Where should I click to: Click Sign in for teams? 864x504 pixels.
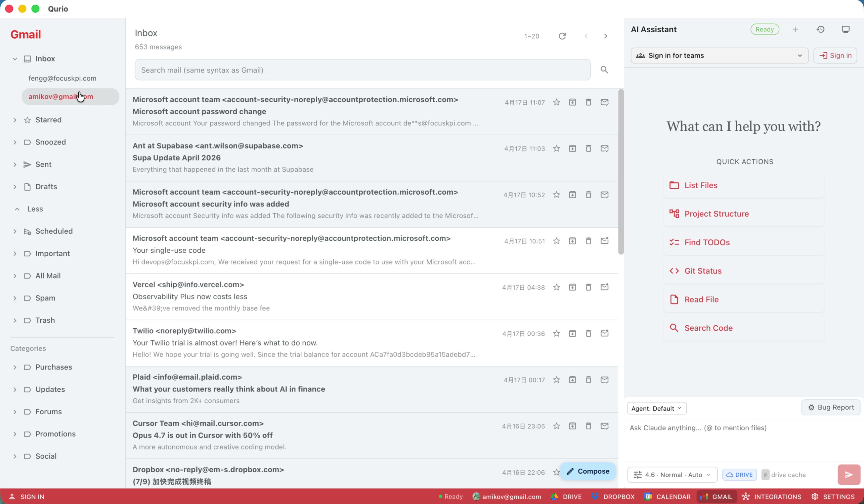(719, 55)
